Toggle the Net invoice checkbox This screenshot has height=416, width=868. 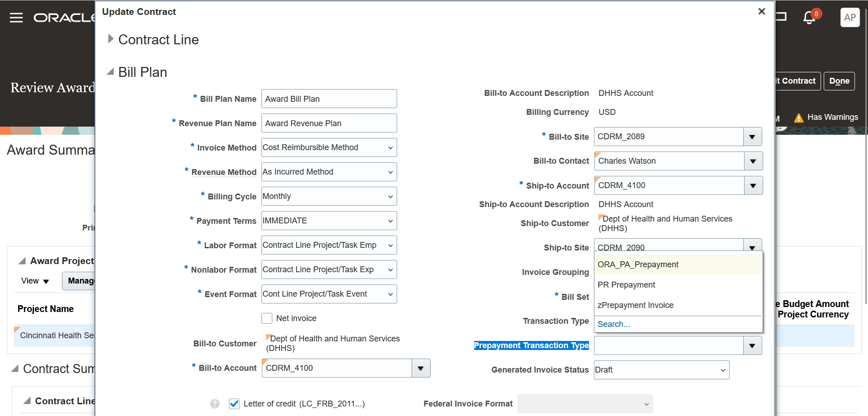(267, 318)
